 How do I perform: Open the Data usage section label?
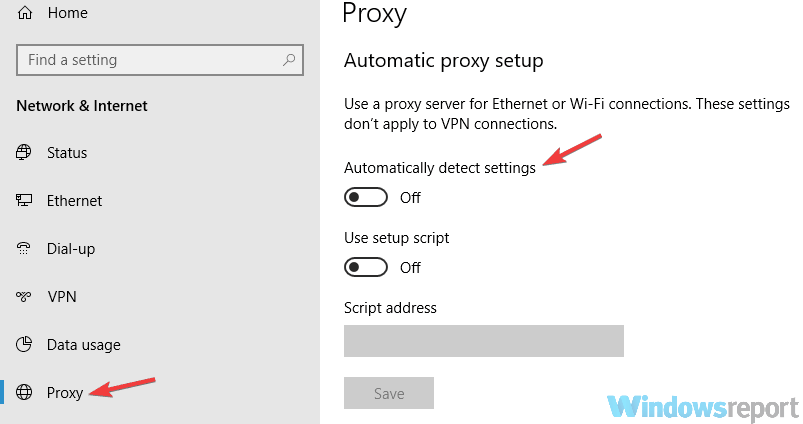(x=83, y=345)
